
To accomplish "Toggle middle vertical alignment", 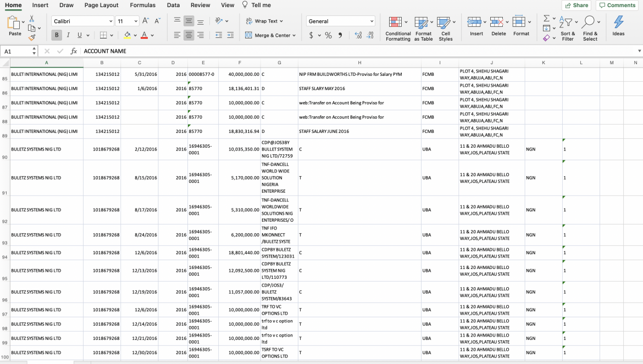I will click(189, 21).
